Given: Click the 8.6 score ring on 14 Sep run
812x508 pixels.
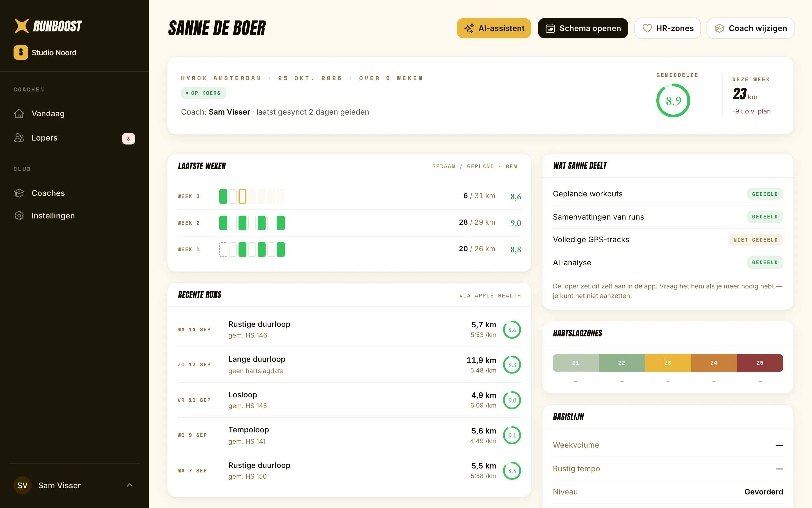Looking at the screenshot, I should [x=512, y=330].
